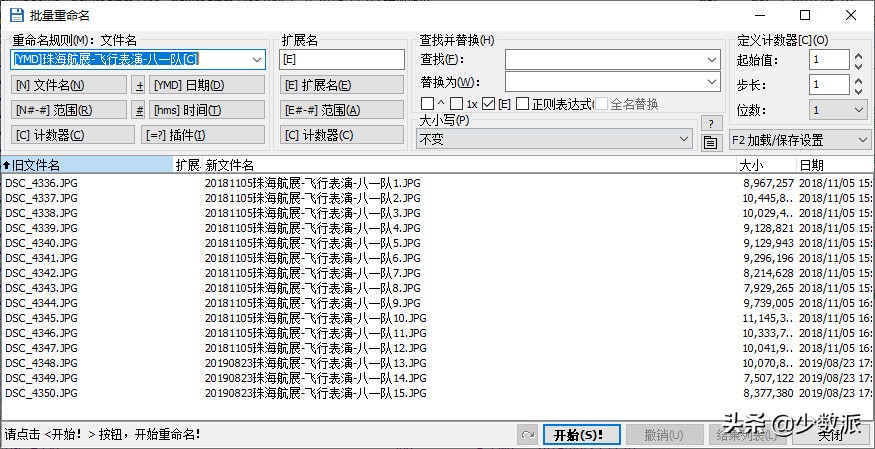Click the size value 8,967,257
The image size is (875, 449).
click(768, 183)
